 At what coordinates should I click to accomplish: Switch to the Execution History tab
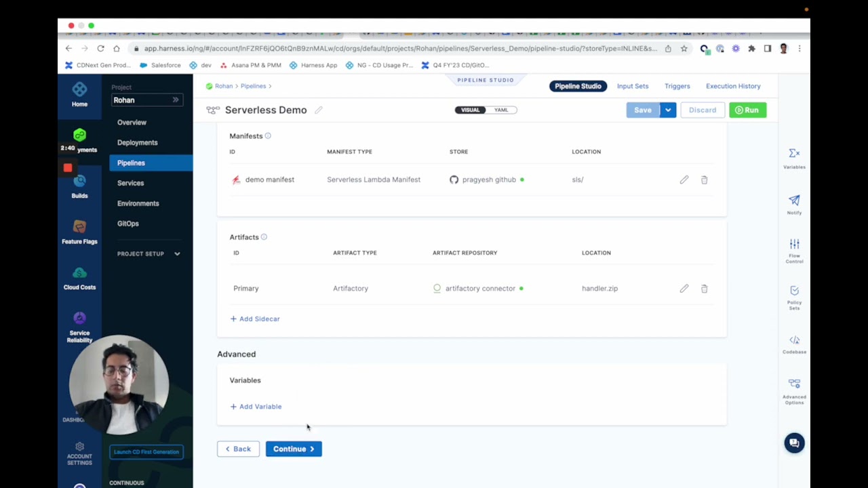[733, 86]
